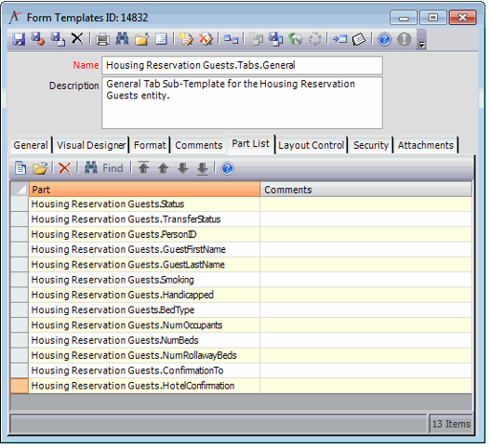Image resolution: width=491 pixels, height=448 pixels.
Task: Click the globe refresh icon
Action: (296, 39)
